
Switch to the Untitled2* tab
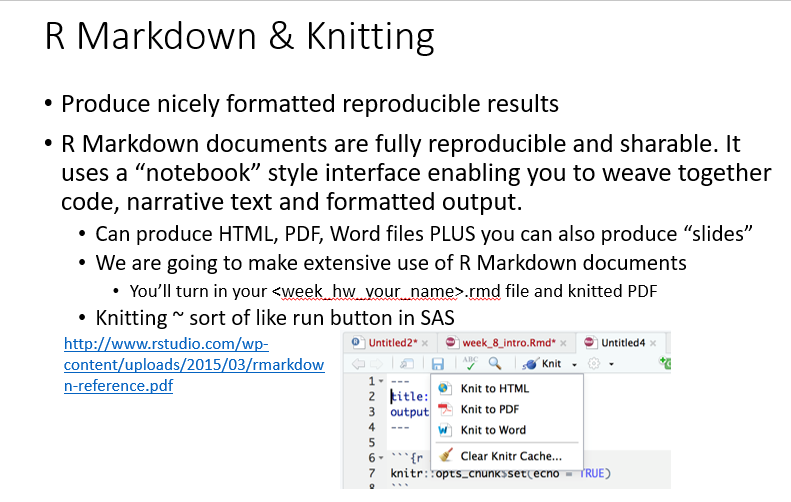tap(391, 343)
